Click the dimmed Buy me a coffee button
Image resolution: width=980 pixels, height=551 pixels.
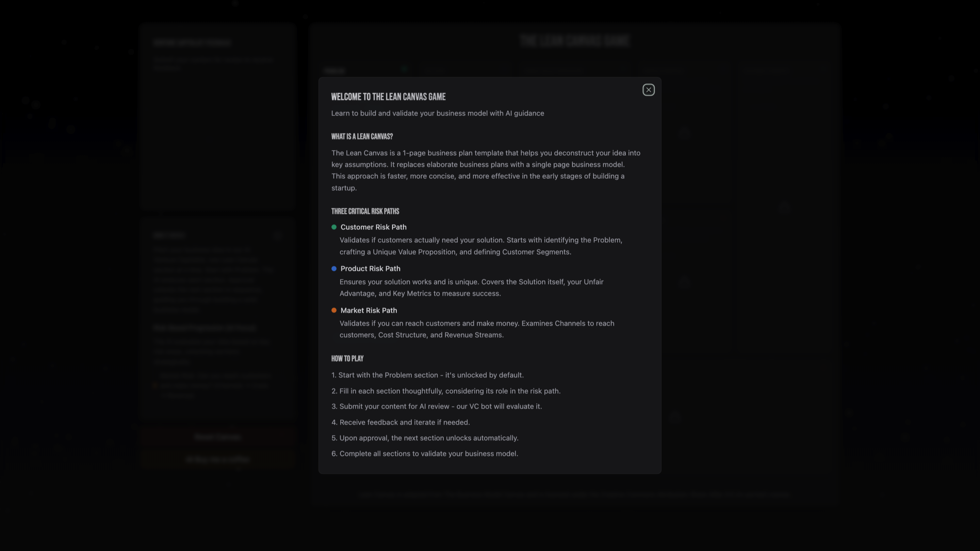pyautogui.click(x=217, y=460)
